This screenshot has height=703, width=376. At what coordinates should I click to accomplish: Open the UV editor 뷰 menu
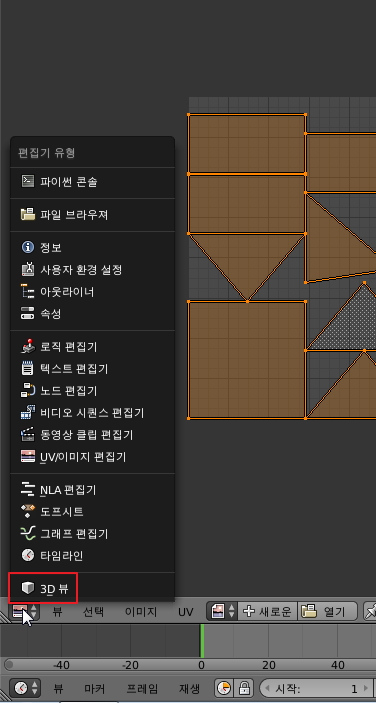57,612
